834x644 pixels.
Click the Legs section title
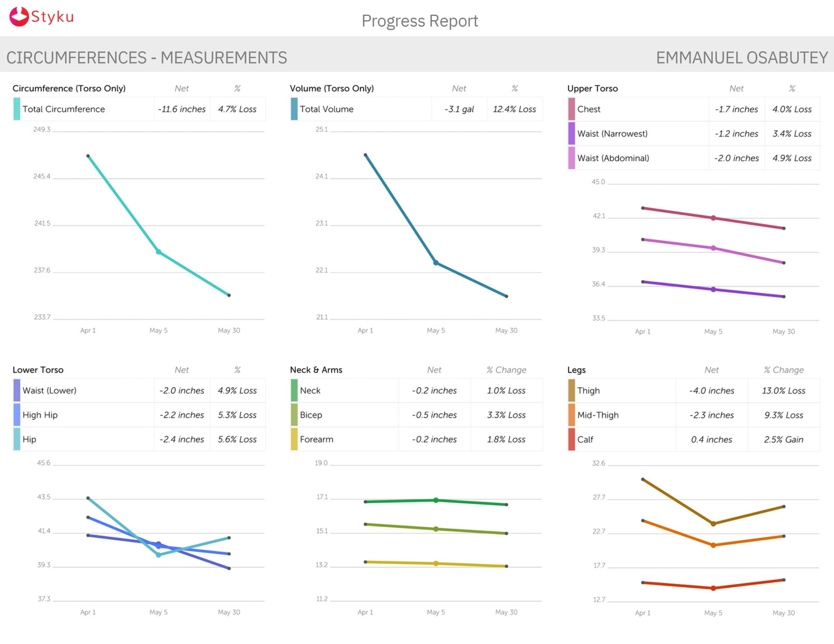click(576, 370)
